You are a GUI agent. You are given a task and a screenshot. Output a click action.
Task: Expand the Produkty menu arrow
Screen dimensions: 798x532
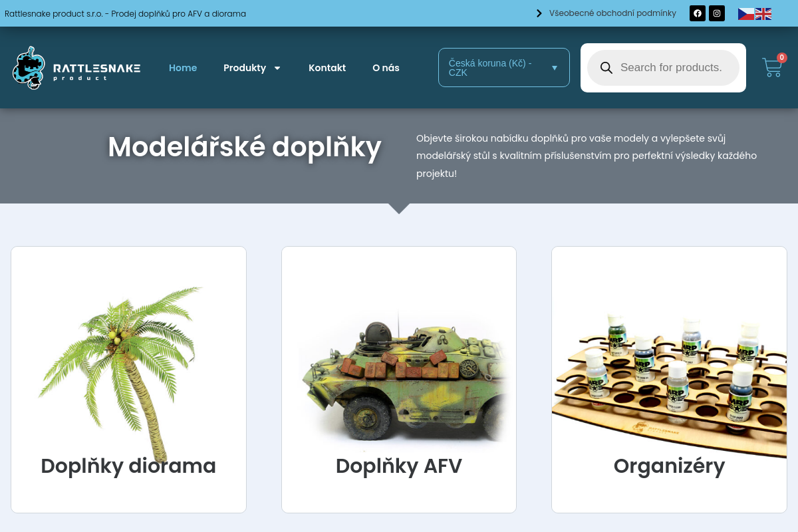tap(277, 68)
